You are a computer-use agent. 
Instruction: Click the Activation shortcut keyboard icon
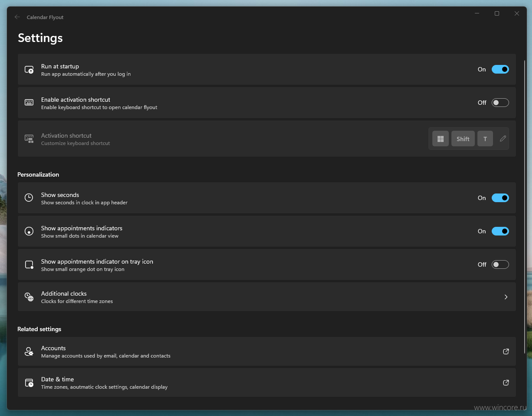click(29, 139)
